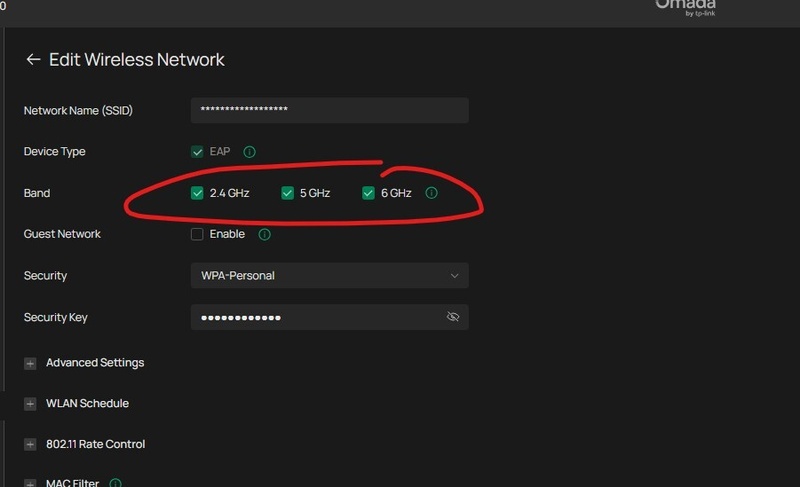
Task: Toggle the 5 GHz band checkbox
Action: [287, 193]
